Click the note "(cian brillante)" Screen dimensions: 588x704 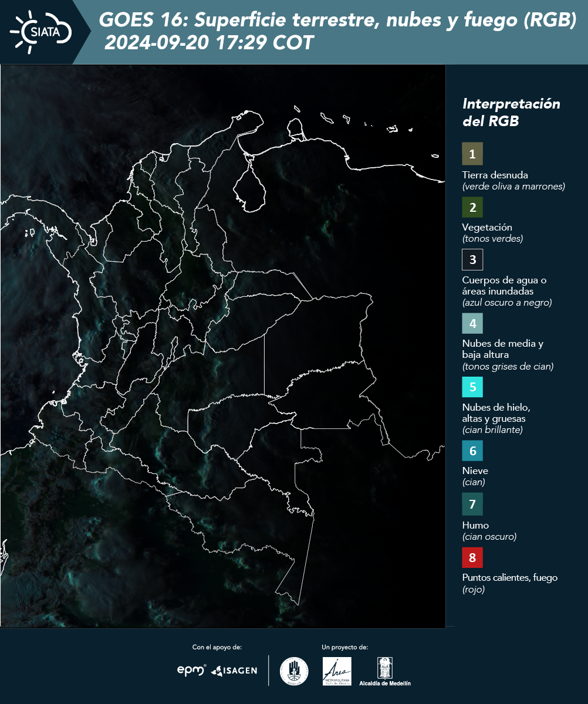pyautogui.click(x=492, y=430)
